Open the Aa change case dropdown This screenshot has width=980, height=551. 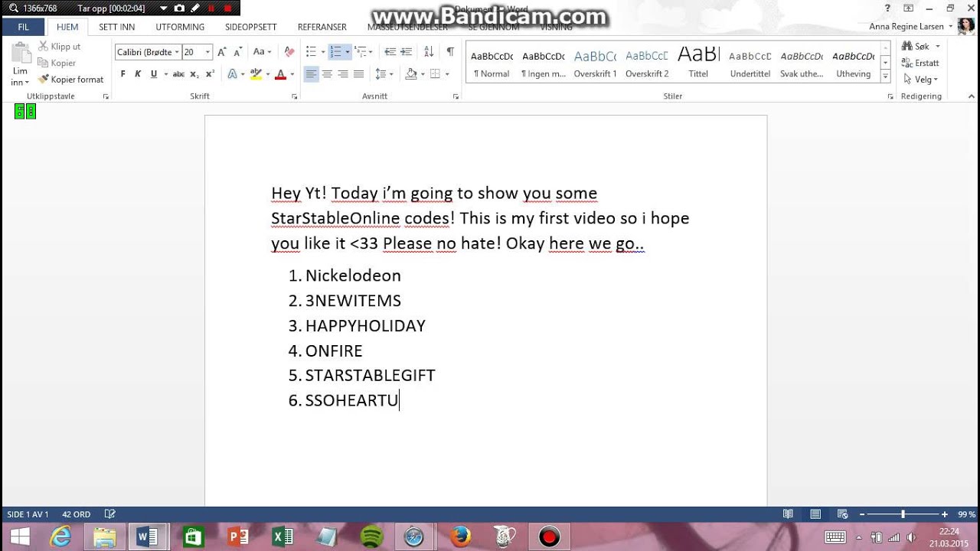pos(262,52)
